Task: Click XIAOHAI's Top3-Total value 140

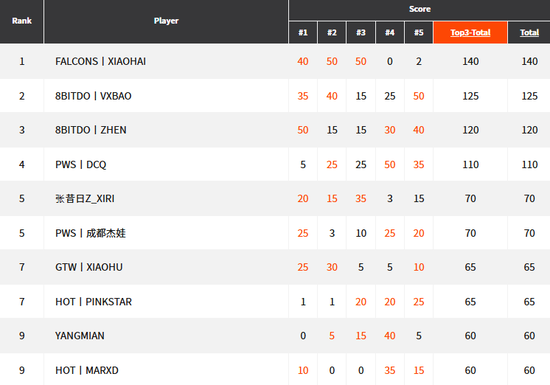Action: (x=470, y=61)
